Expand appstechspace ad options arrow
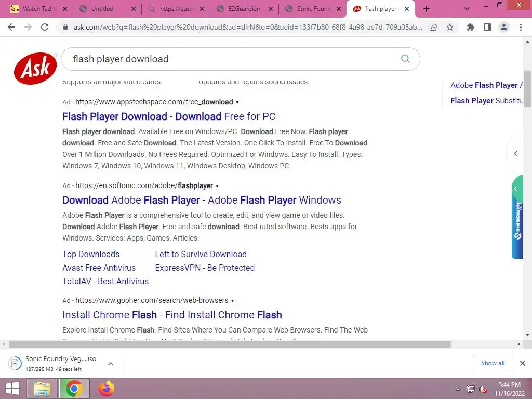This screenshot has width=532, height=399. pyautogui.click(x=237, y=102)
